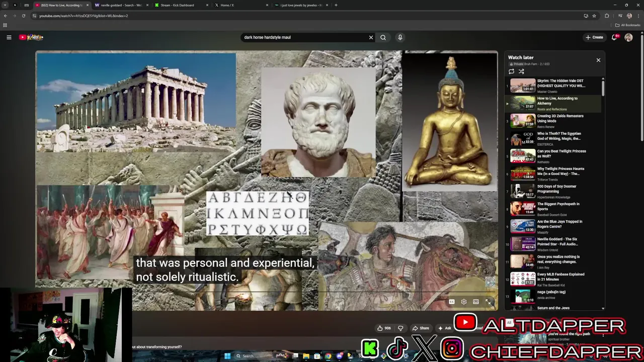
Task: Like the video with 906 likes
Action: pyautogui.click(x=384, y=328)
